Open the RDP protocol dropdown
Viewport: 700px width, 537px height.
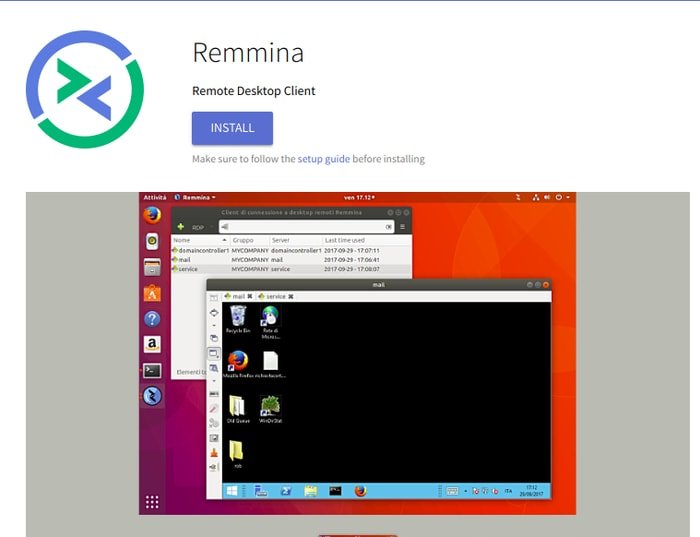[x=202, y=227]
